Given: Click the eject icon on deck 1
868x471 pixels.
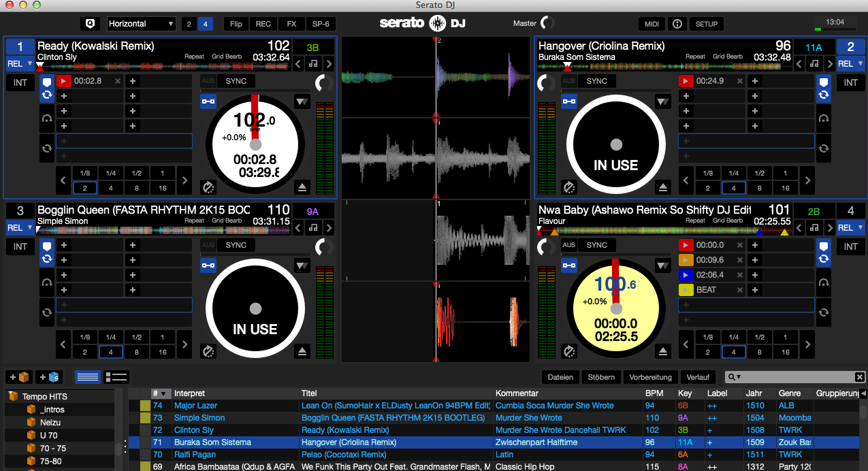Looking at the screenshot, I should tap(303, 187).
